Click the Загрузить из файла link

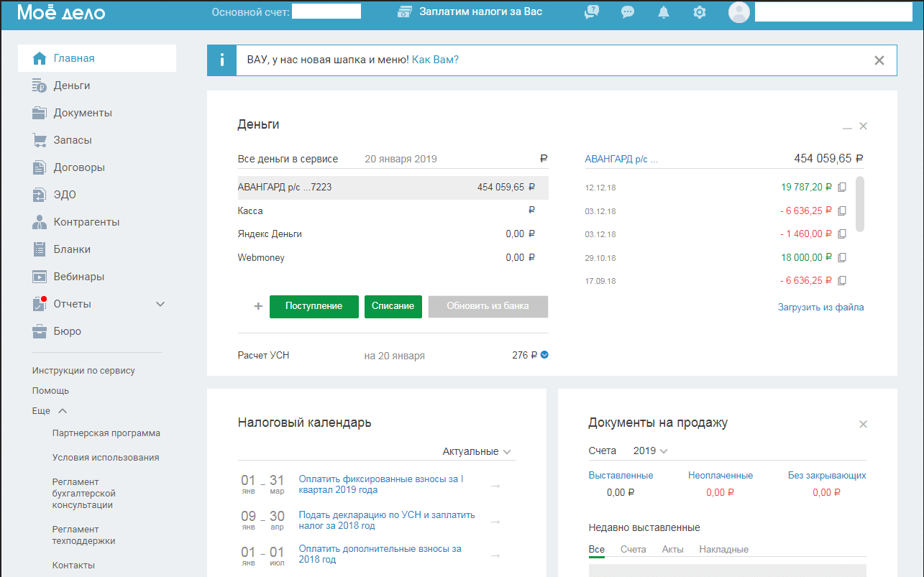[x=820, y=308]
